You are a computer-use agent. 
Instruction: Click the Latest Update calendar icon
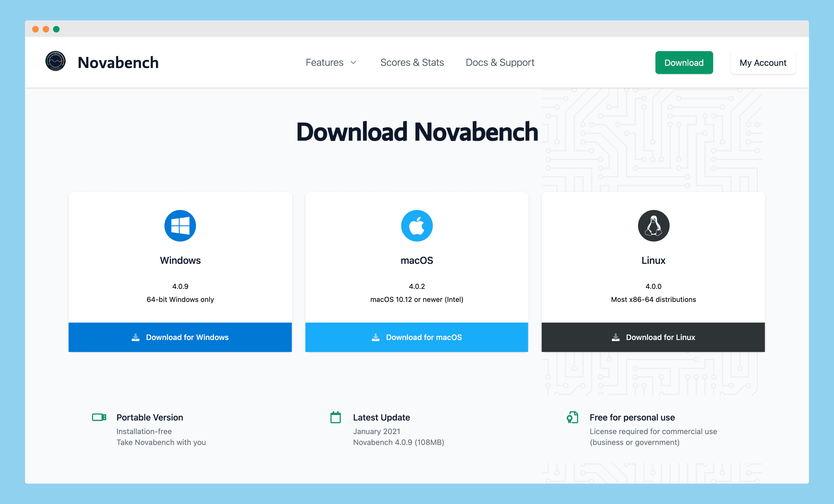[335, 418]
